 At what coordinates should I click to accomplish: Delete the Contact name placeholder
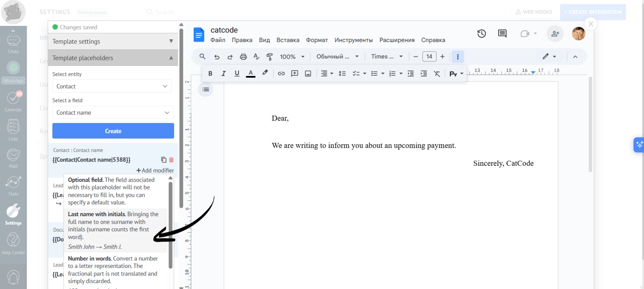pos(171,160)
